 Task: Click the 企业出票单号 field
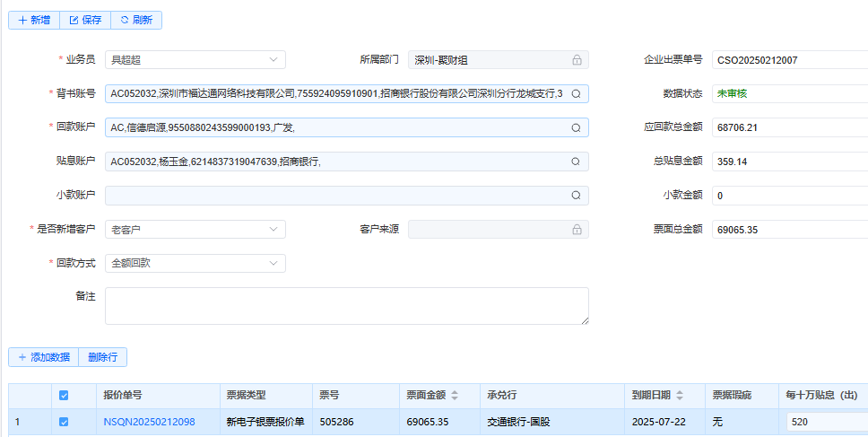(x=790, y=60)
